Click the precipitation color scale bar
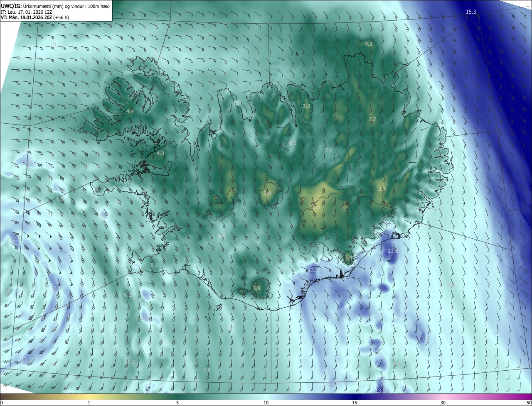 266,396
